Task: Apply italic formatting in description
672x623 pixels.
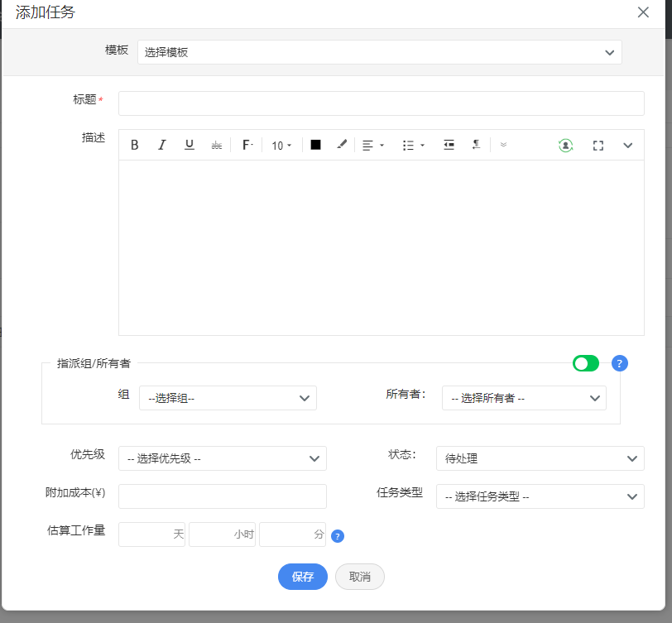Action: tap(162, 145)
